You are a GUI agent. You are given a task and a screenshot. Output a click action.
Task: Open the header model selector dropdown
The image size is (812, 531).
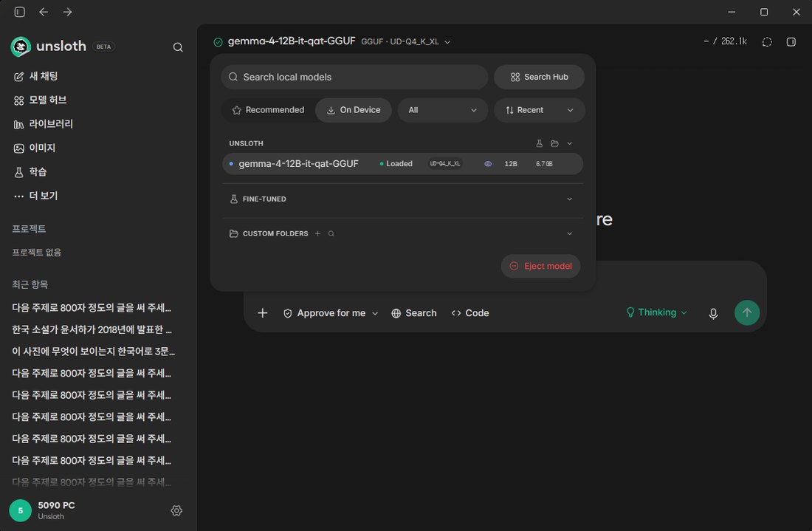click(332, 41)
